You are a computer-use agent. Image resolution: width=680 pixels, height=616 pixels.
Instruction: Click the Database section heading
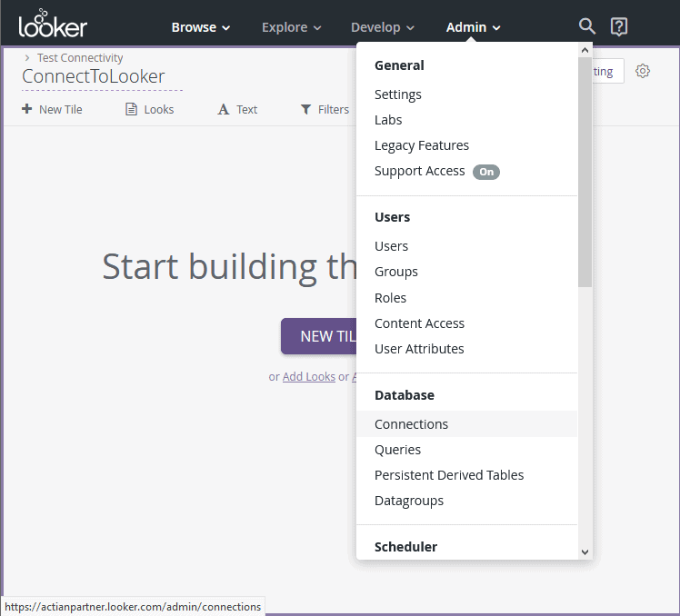coord(405,395)
